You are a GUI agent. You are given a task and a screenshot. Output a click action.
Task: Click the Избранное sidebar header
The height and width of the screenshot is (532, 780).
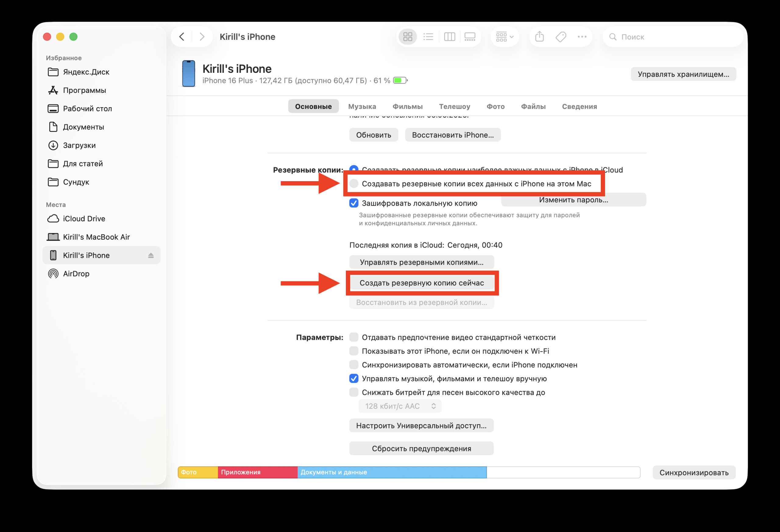pyautogui.click(x=64, y=58)
